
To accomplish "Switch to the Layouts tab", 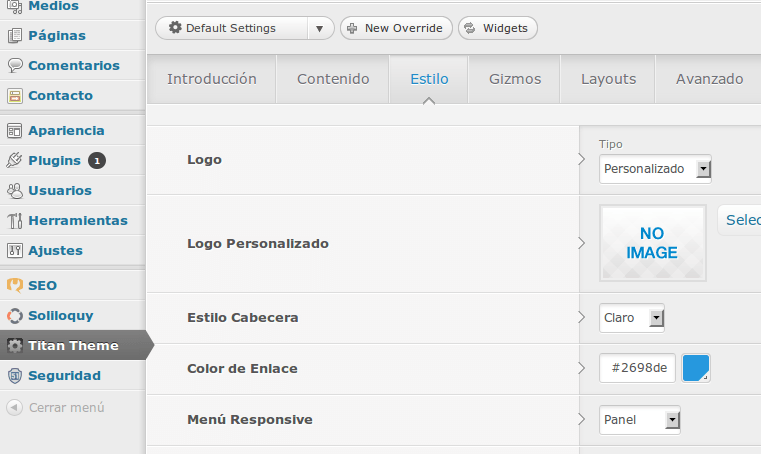I will click(608, 79).
